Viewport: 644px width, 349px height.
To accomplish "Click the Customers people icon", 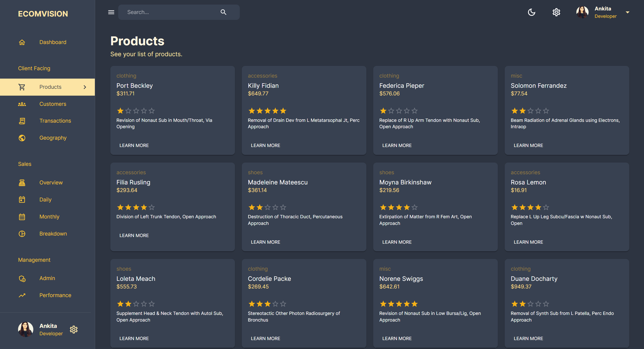I will pos(22,104).
